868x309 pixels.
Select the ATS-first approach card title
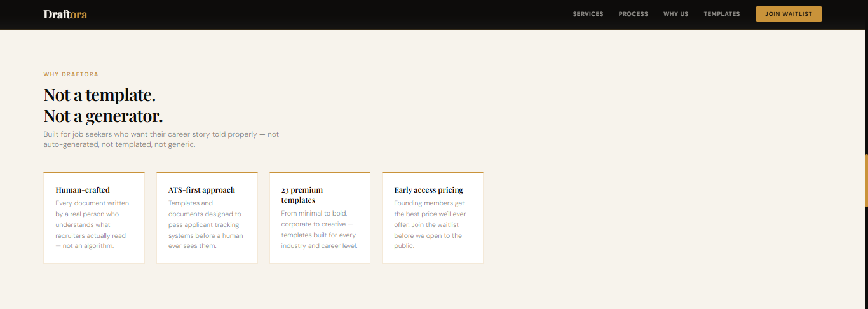[201, 189]
